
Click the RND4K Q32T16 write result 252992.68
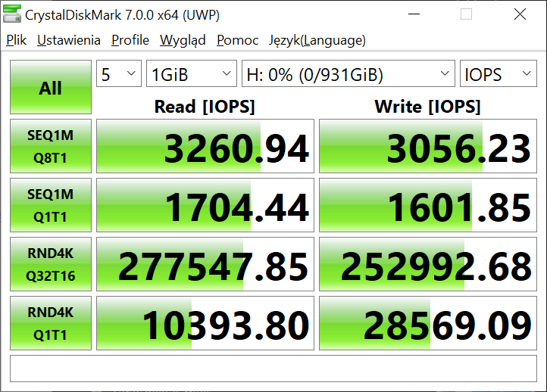[x=428, y=264]
